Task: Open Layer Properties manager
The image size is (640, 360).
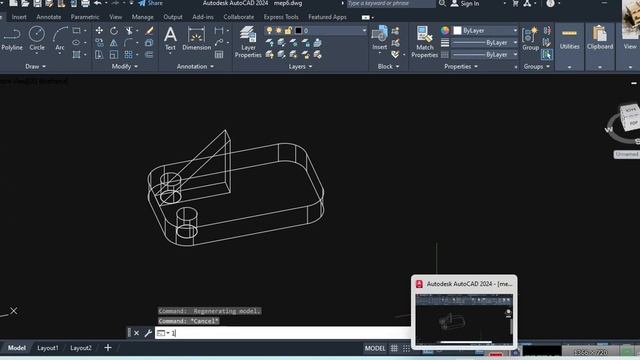Action: pos(248,42)
